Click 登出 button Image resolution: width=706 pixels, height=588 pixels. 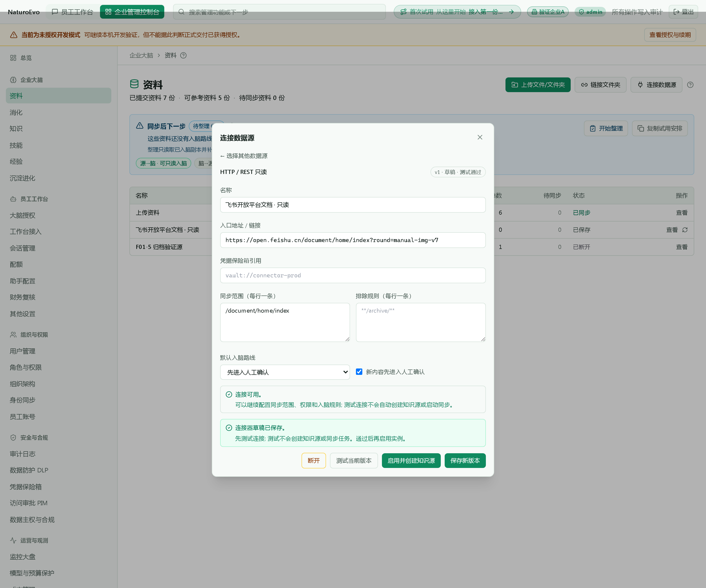[683, 12]
